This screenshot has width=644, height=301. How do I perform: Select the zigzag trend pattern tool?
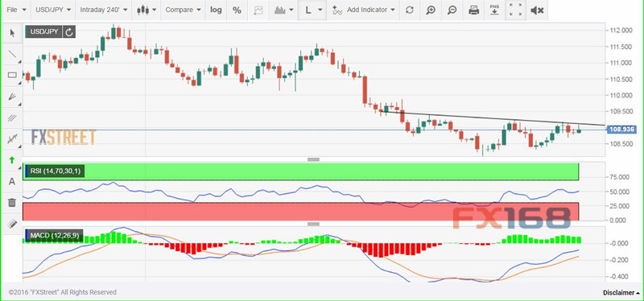point(12,138)
